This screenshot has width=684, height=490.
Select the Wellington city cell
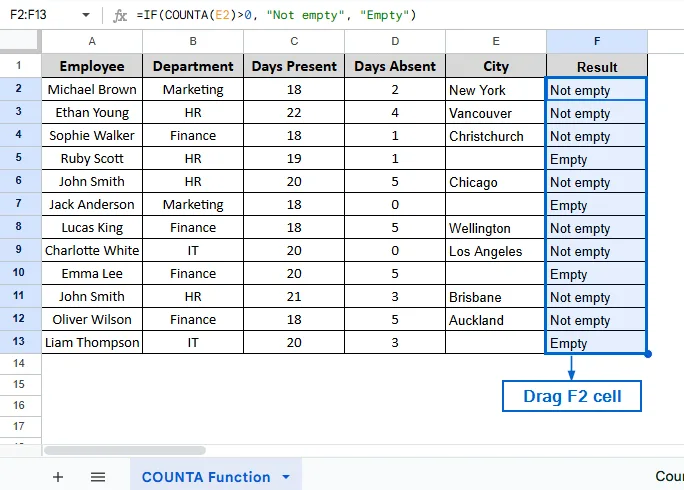496,228
